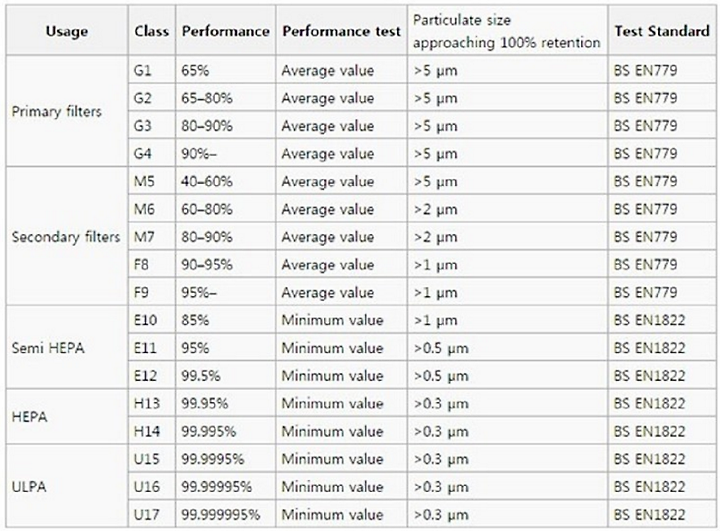Click the H13 class cell

pyautogui.click(x=152, y=403)
